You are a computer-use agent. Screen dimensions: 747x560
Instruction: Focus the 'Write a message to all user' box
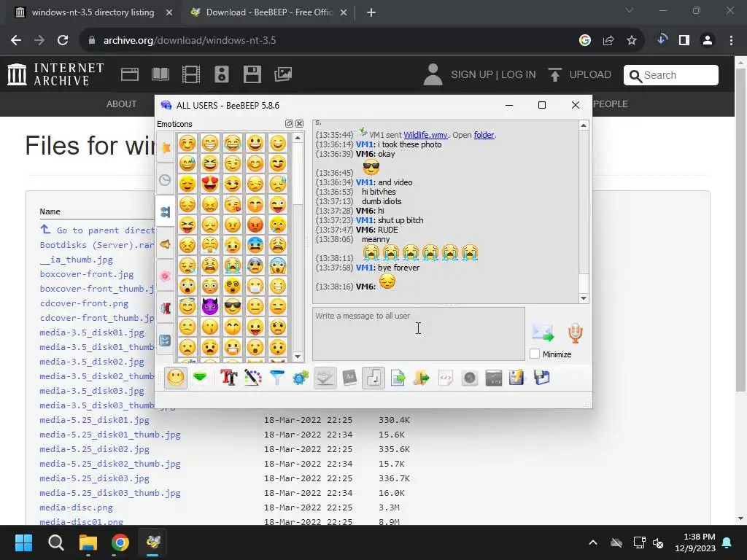(x=418, y=334)
